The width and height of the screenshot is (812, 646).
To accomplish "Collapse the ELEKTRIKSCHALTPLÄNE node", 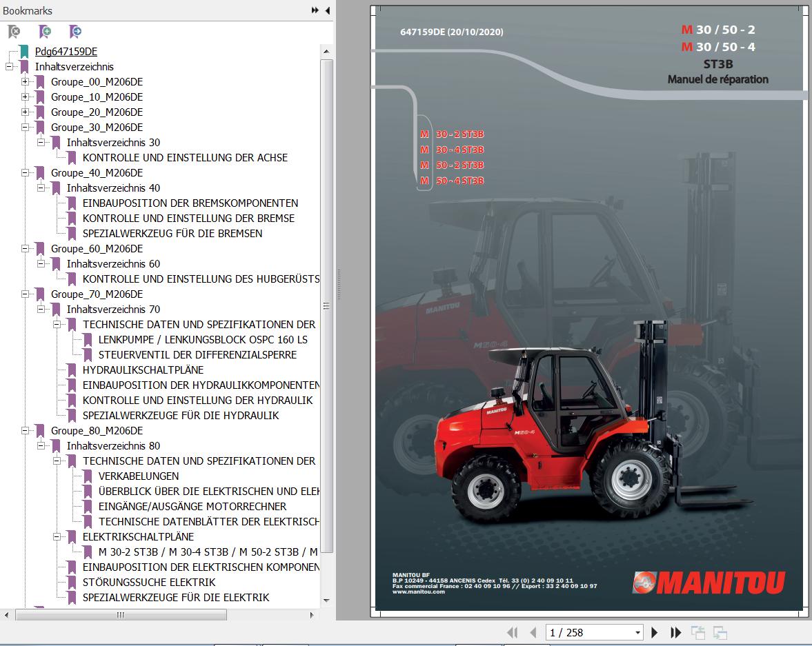I will [x=57, y=537].
